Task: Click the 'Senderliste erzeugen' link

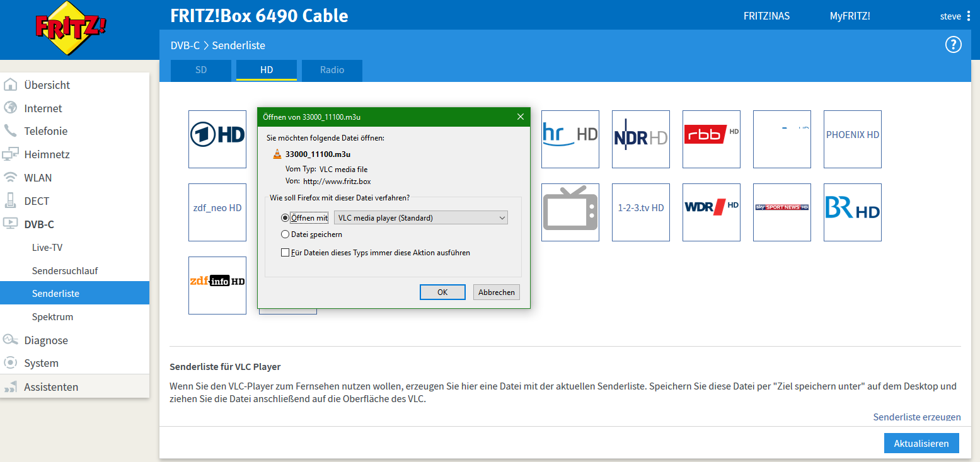Action: (917, 417)
